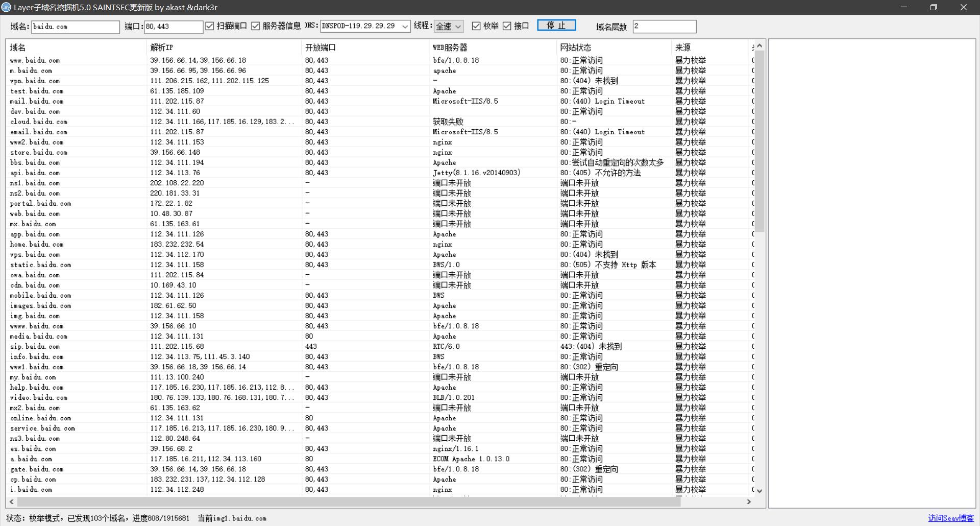This screenshot has width=980, height=526.
Task: Click the Layer app icon in title bar
Action: point(6,7)
